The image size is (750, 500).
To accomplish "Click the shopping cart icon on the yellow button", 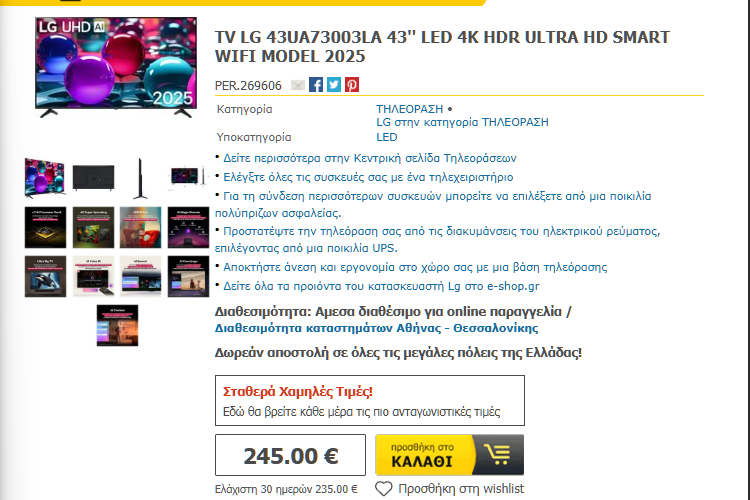I will pos(497,455).
